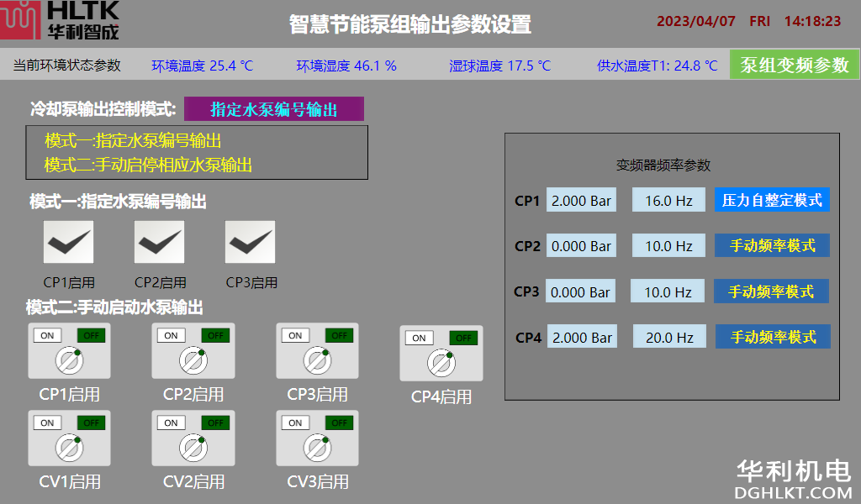Toggle the CP2 enable checkmark box

pyautogui.click(x=159, y=242)
